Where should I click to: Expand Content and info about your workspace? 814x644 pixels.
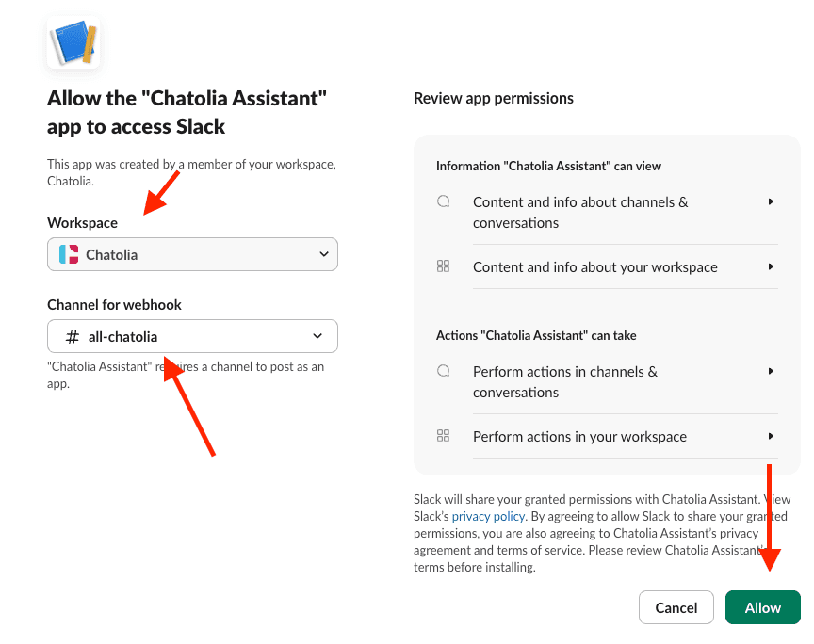click(771, 266)
